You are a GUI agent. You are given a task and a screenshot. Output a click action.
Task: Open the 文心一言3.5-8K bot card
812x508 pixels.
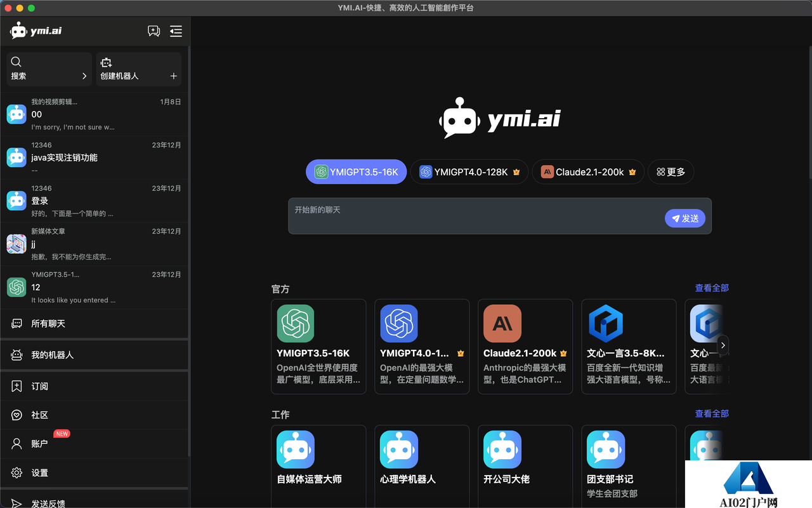click(629, 347)
